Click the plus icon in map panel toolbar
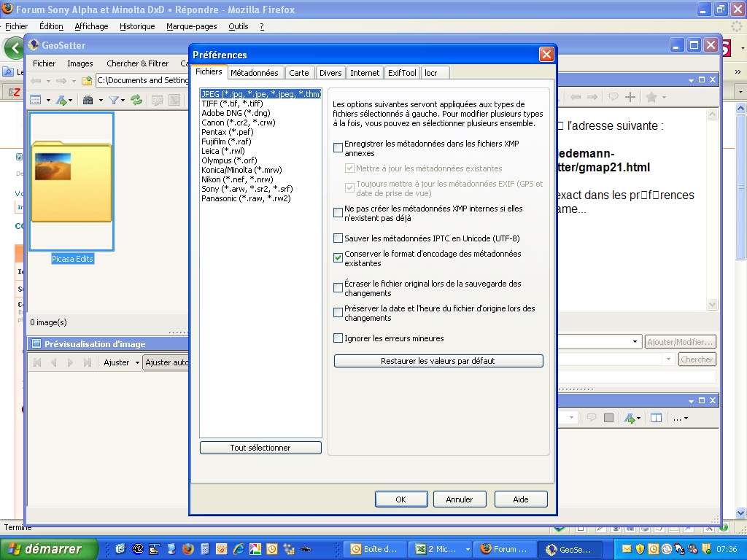Screen dimensions: 747x560 (630, 97)
